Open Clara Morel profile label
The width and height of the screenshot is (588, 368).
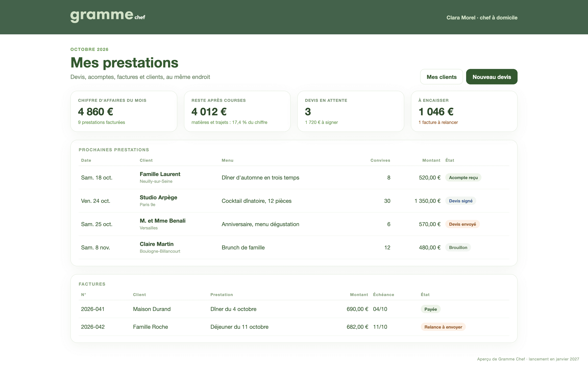click(x=482, y=18)
